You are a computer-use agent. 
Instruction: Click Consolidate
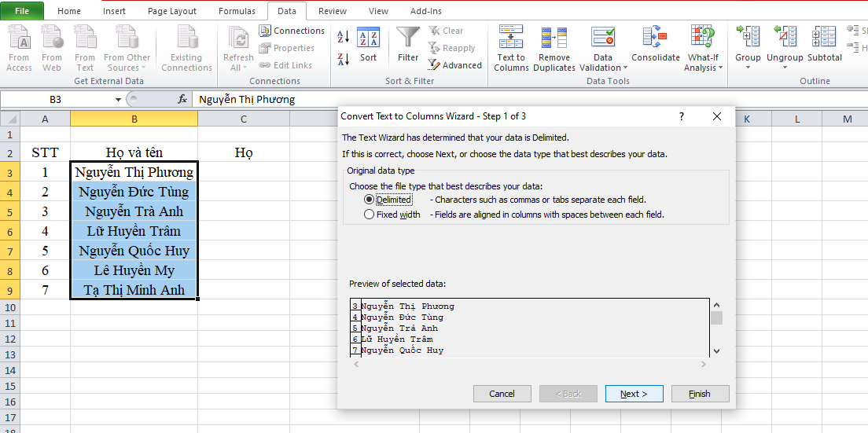(x=656, y=44)
